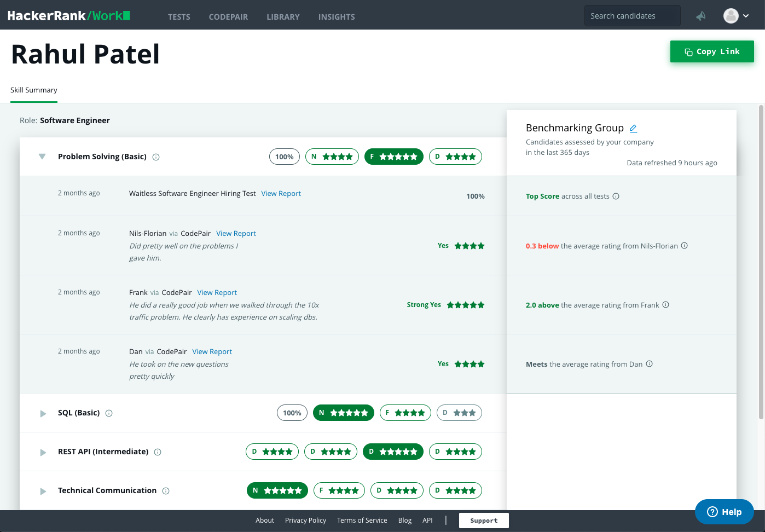This screenshot has width=765, height=532.
Task: Select the D four-star badge in Problem Solving
Action: (455, 157)
